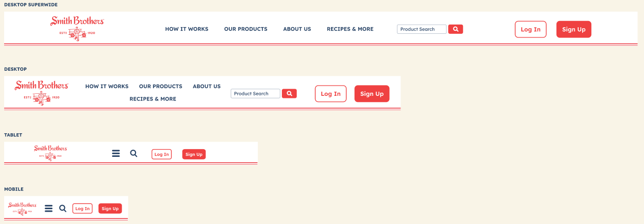
Task: Click the red search button in the desktop header
Action: (x=290, y=93)
